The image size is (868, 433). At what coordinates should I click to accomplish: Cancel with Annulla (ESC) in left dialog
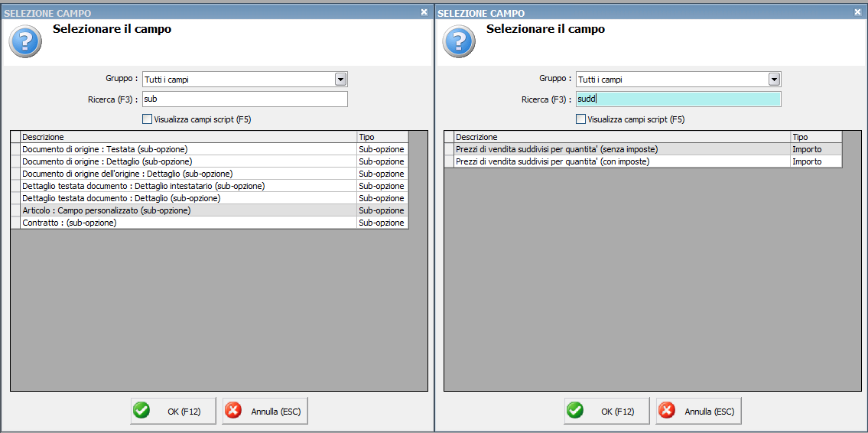coord(265,411)
